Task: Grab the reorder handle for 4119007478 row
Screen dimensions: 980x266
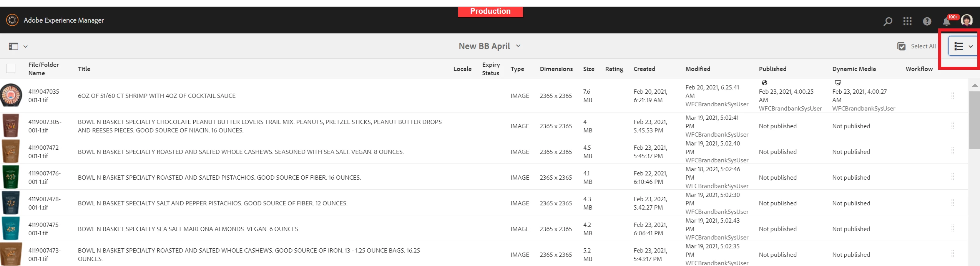Action: pos(953,202)
